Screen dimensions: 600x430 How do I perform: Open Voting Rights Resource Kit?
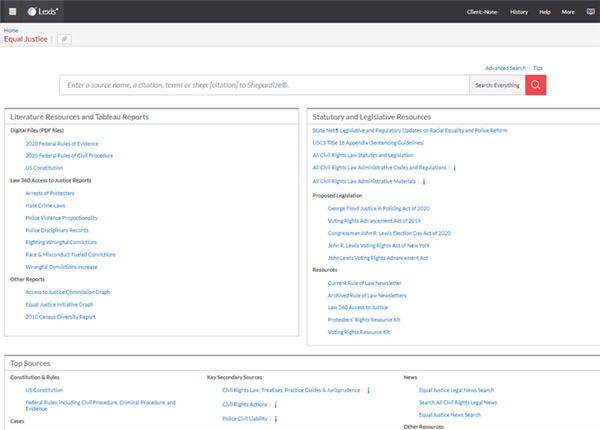coord(359,332)
